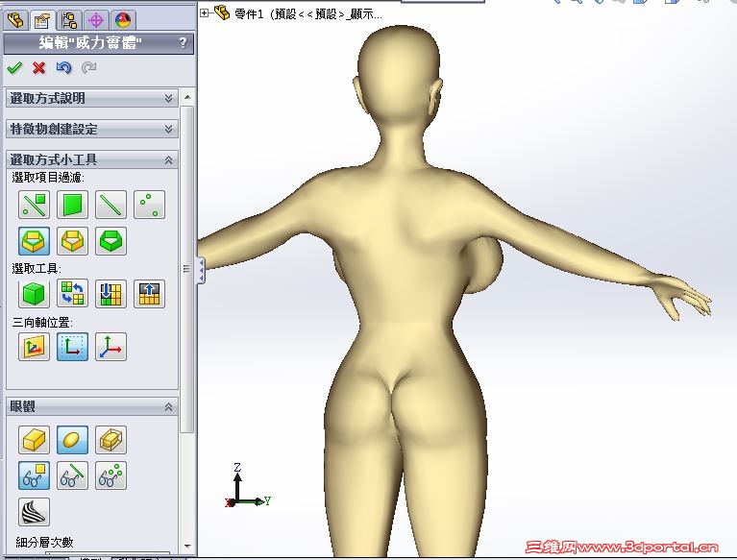Choose the yellow box display mode
The image size is (737, 560).
tap(34, 440)
